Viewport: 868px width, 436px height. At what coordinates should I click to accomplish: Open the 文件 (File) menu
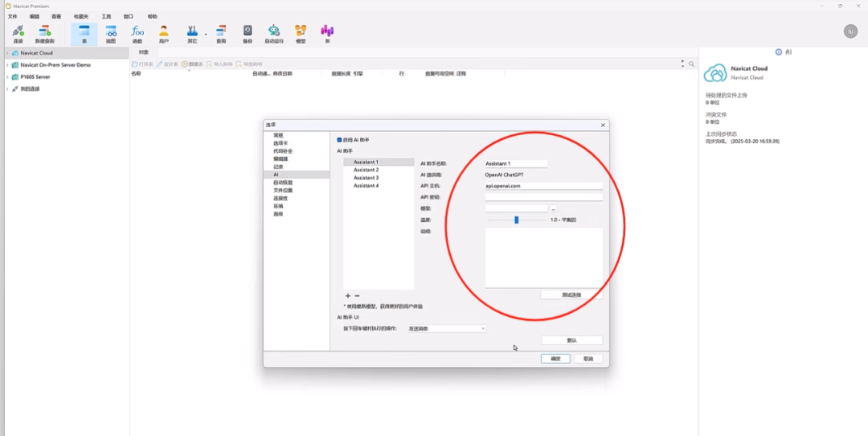[x=12, y=17]
